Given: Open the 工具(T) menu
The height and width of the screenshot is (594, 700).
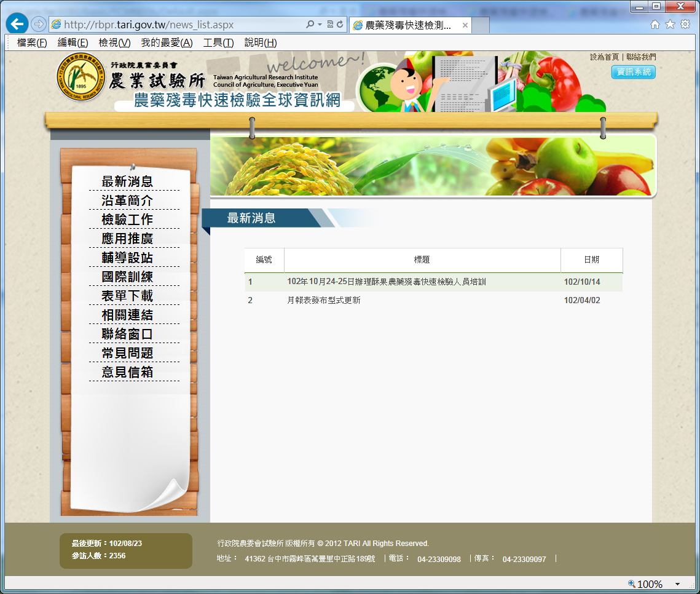Looking at the screenshot, I should (x=218, y=42).
